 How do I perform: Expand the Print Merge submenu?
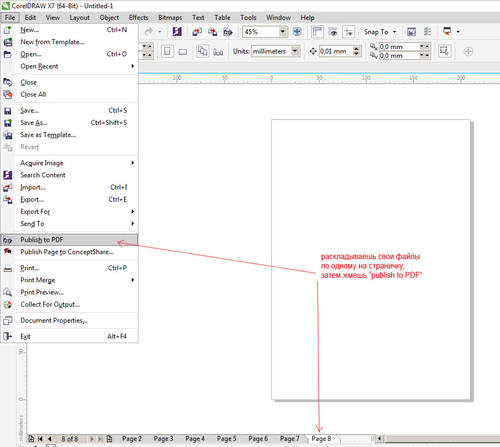point(69,280)
